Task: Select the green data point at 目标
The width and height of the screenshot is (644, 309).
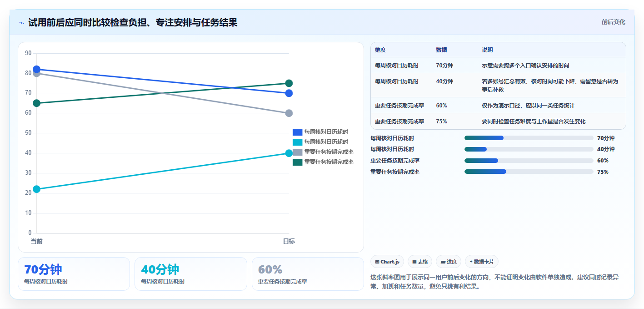Action: [x=289, y=83]
